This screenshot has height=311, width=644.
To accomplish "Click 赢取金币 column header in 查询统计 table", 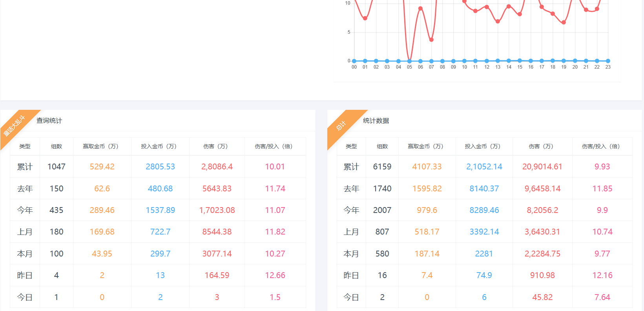I will (x=102, y=146).
